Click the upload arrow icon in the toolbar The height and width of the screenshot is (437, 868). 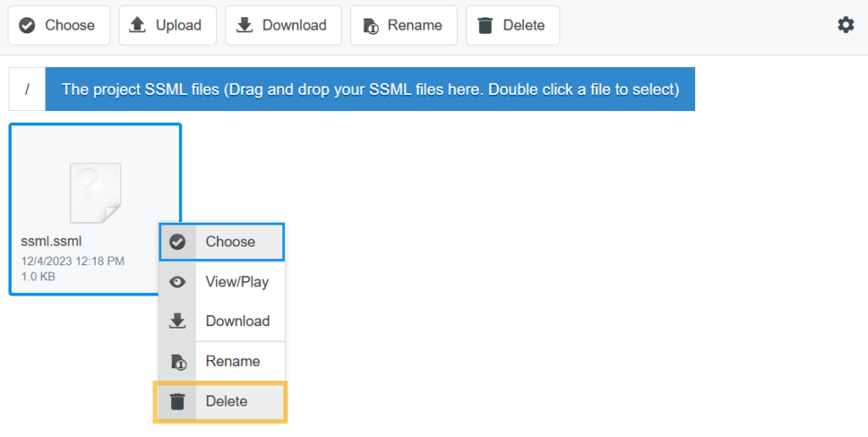click(x=137, y=25)
